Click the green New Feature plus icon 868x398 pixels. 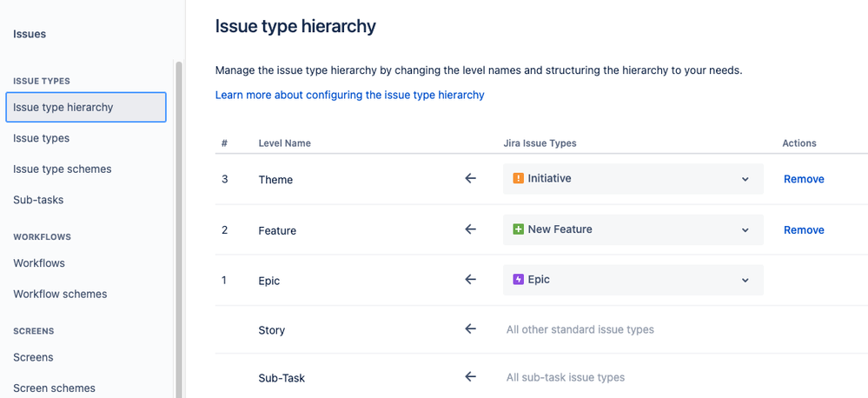(x=519, y=229)
